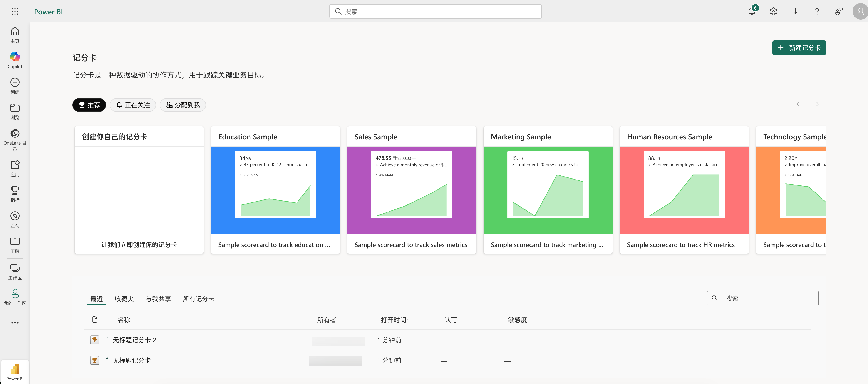Select the 推荐 filter pill
Screen dimensions: 868x384
(x=89, y=105)
